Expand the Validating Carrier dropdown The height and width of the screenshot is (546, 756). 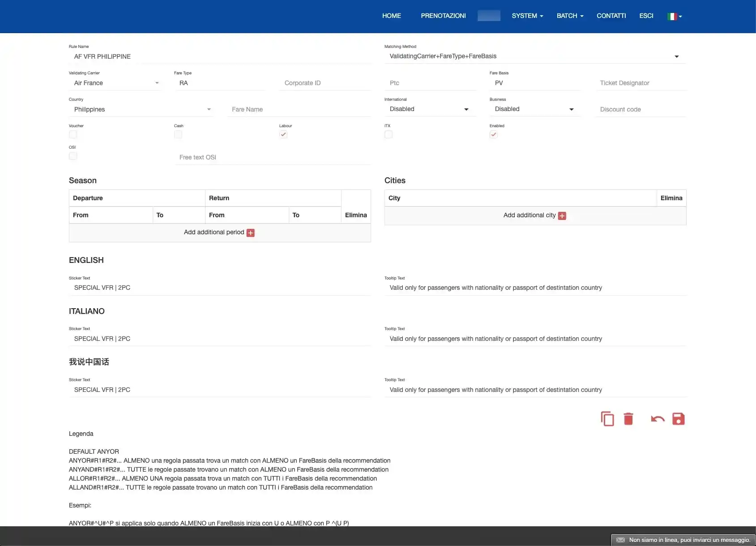pos(116,83)
